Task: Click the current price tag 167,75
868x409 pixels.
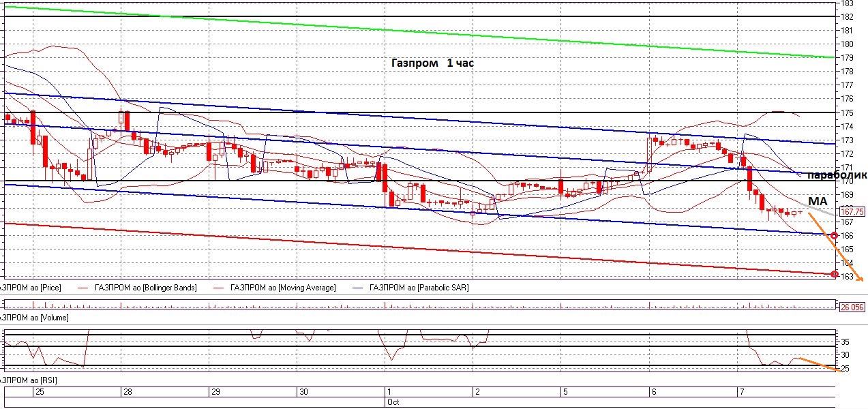Action: pyautogui.click(x=852, y=212)
